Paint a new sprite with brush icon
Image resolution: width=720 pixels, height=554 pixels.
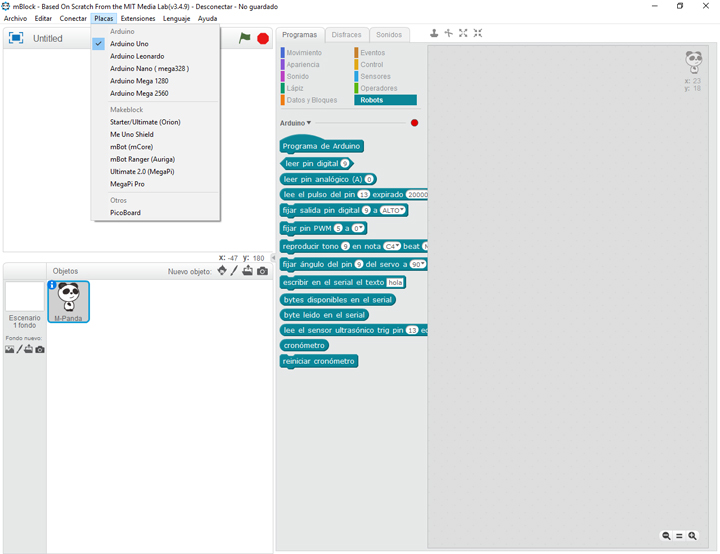pyautogui.click(x=234, y=271)
